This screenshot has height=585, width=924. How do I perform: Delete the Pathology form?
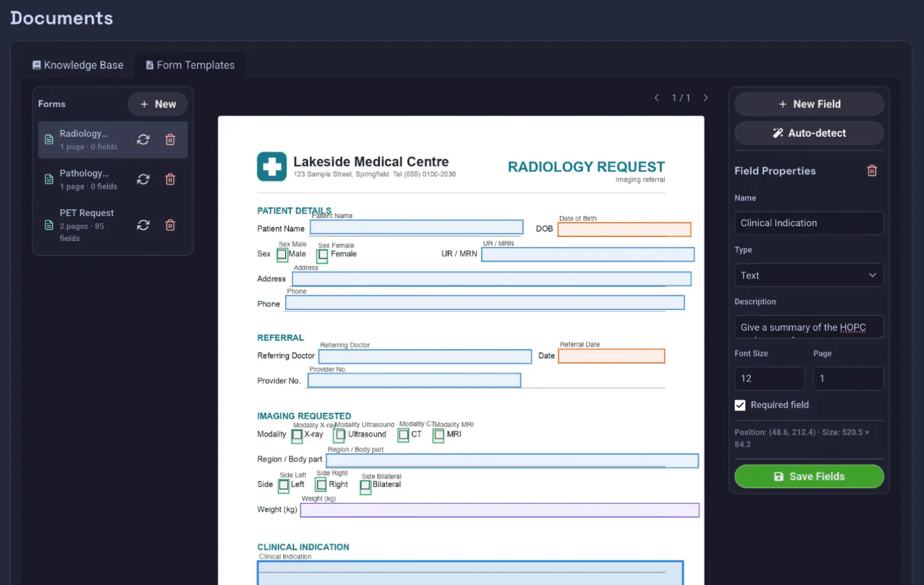171,179
